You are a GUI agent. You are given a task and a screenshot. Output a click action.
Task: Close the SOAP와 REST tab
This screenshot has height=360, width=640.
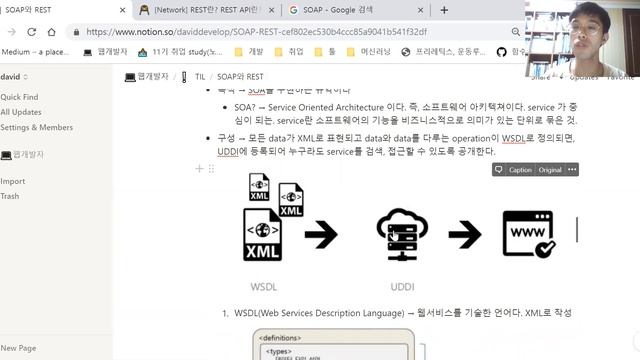pyautogui.click(x=122, y=10)
